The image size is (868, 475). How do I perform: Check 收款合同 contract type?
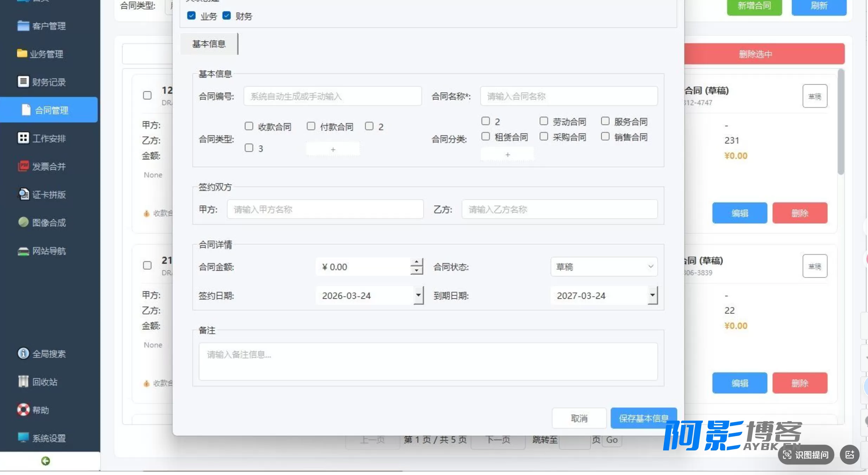point(249,126)
